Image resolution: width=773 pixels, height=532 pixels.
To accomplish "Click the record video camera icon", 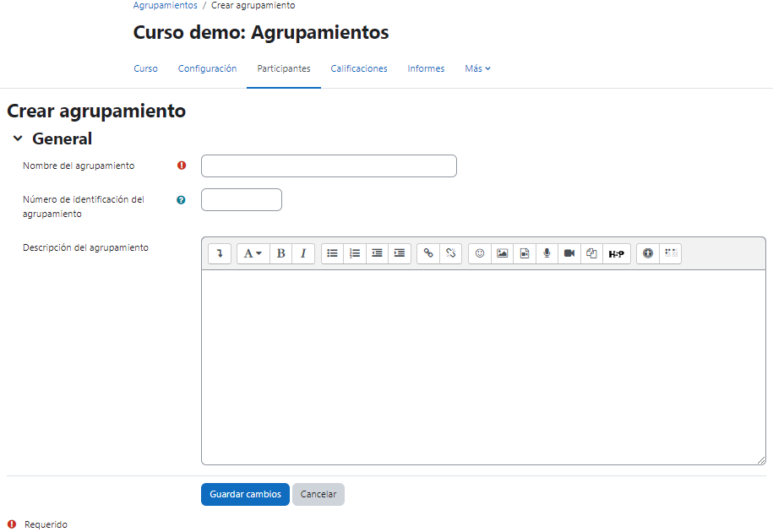I will click(569, 253).
